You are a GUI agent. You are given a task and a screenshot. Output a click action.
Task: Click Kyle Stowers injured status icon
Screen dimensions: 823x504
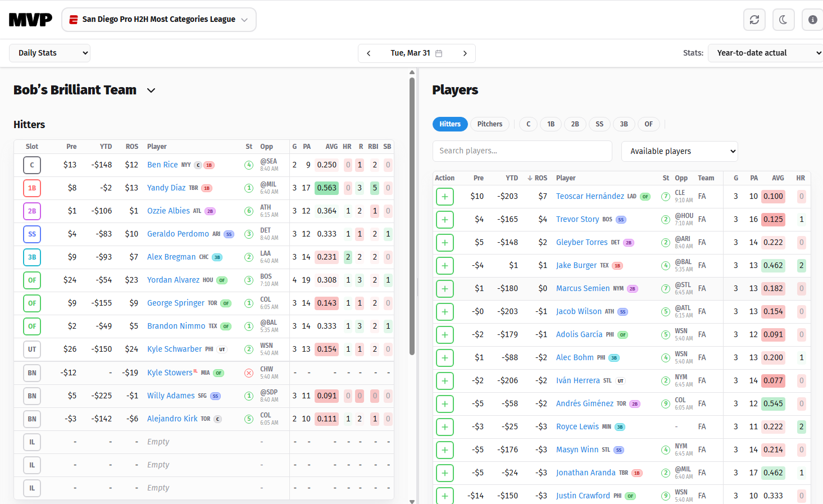[x=249, y=373]
